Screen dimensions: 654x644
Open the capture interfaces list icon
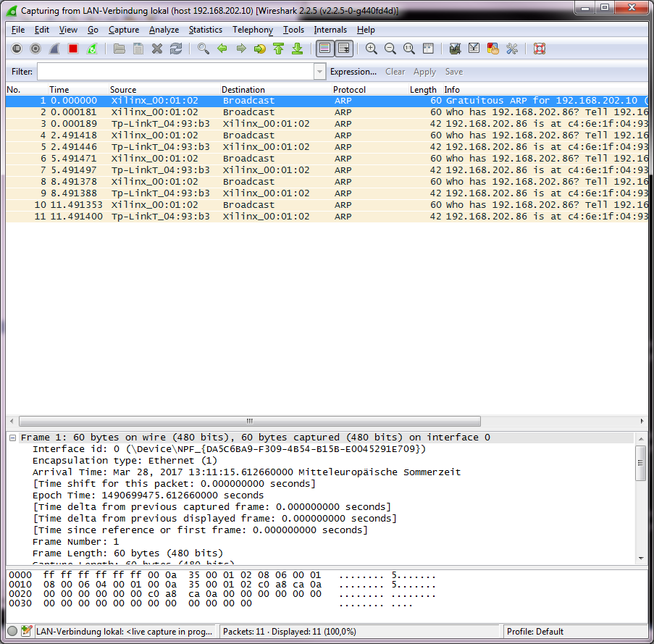pyautogui.click(x=17, y=49)
